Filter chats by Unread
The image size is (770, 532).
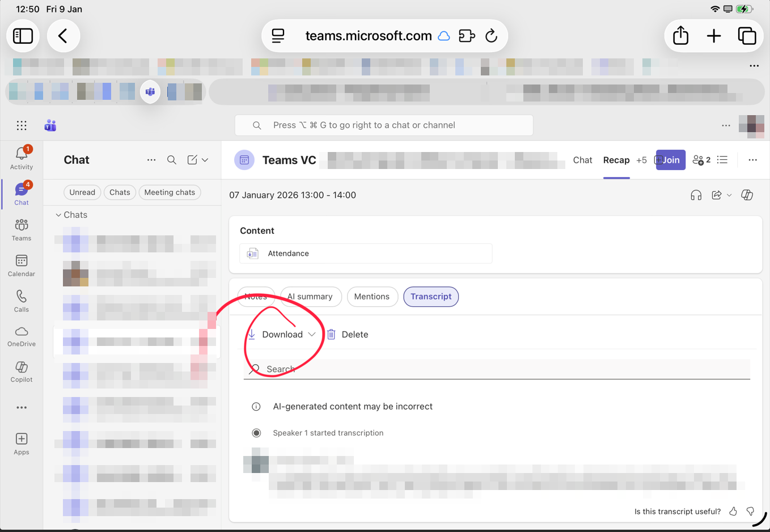click(x=82, y=192)
